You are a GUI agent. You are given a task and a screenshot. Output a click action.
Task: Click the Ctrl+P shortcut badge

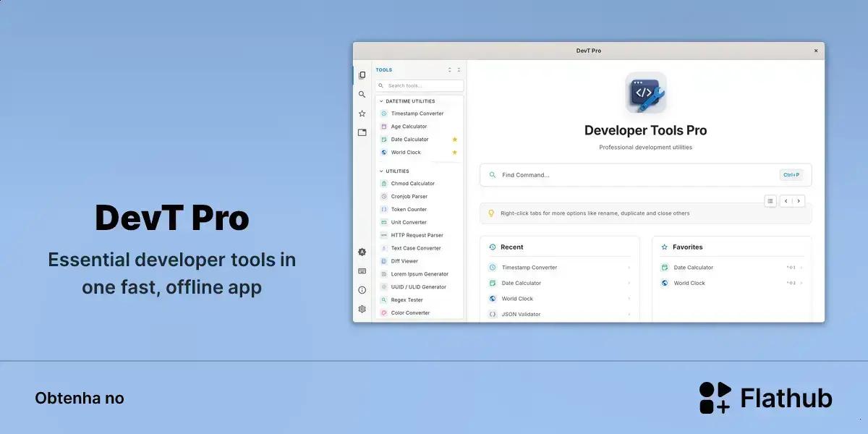(x=791, y=175)
